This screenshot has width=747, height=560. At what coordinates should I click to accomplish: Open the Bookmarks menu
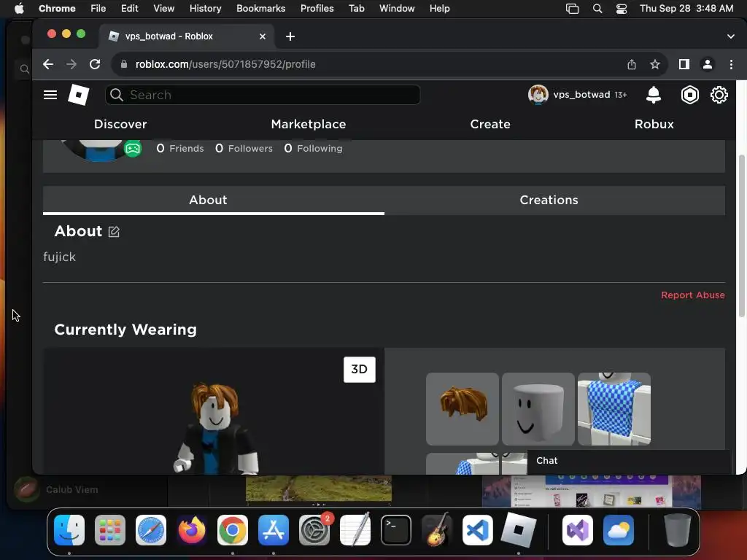pos(260,8)
